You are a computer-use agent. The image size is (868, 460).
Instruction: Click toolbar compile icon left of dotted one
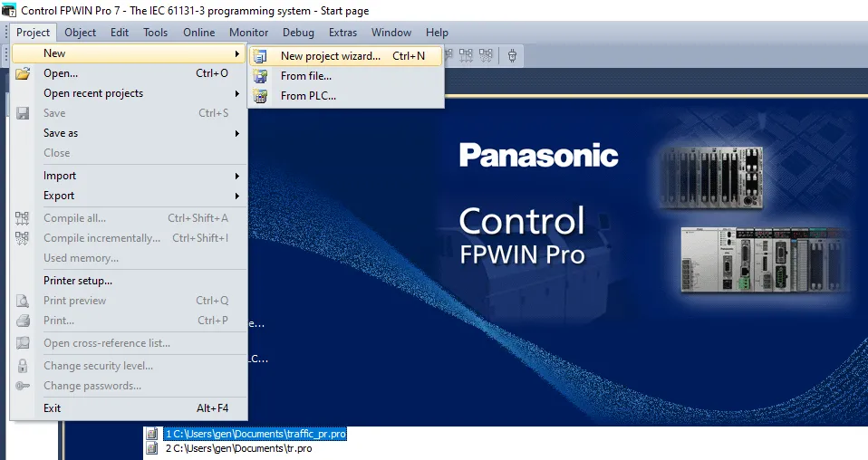tap(466, 55)
